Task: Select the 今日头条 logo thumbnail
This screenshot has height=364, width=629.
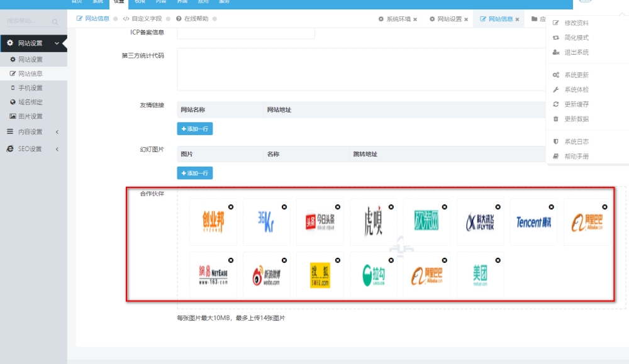Action: point(320,222)
